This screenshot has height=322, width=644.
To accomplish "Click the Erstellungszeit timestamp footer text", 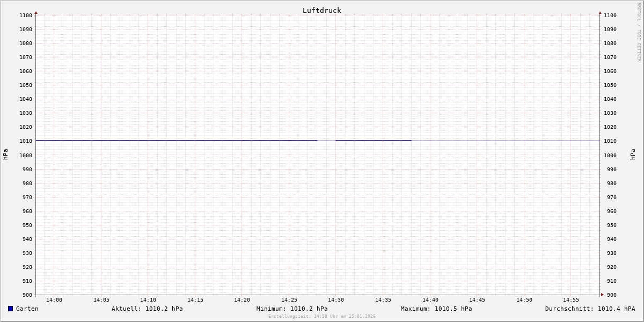I will point(322,316).
